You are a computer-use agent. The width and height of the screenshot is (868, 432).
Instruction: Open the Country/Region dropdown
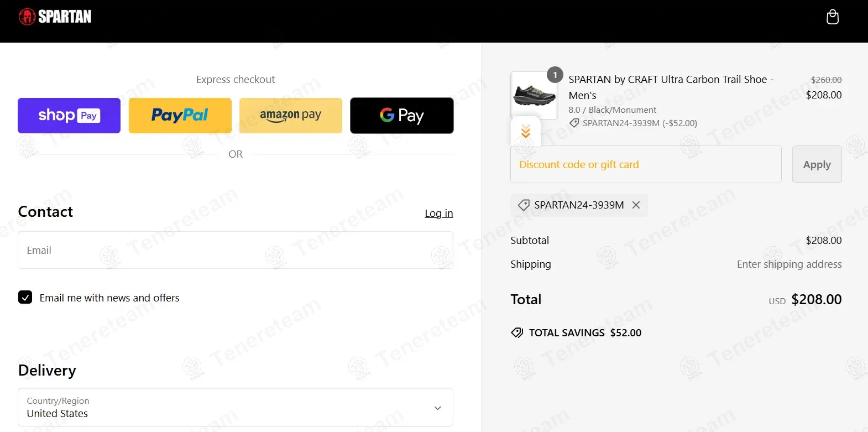(235, 408)
